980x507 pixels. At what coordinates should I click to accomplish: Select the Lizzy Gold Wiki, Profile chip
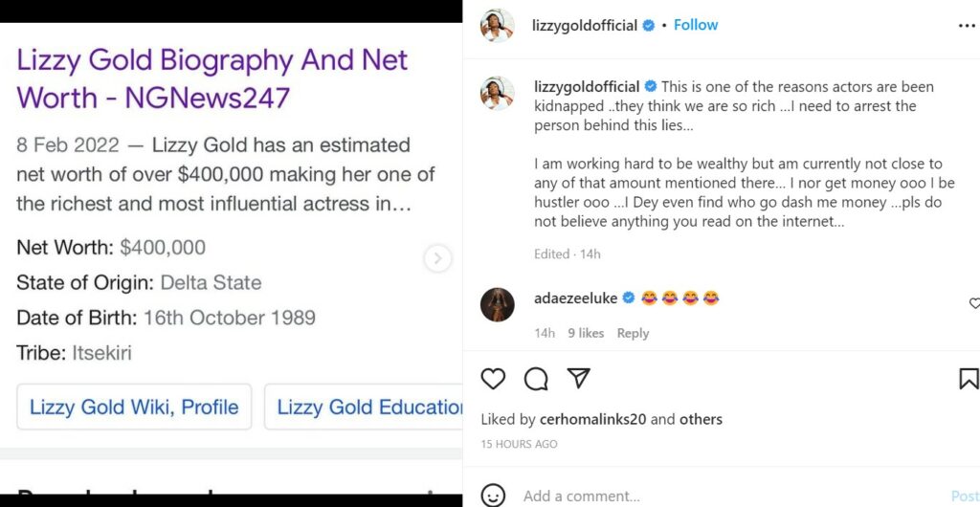coord(134,407)
